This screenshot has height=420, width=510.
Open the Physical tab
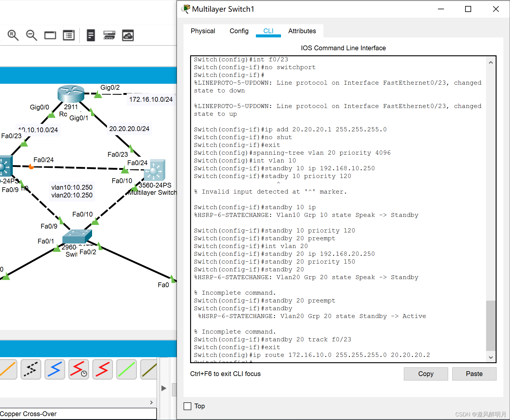(203, 31)
